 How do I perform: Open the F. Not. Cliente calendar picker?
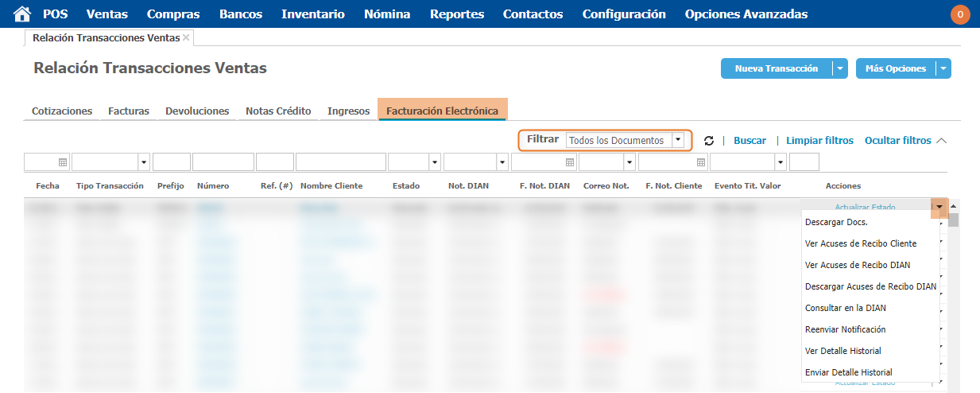[701, 162]
